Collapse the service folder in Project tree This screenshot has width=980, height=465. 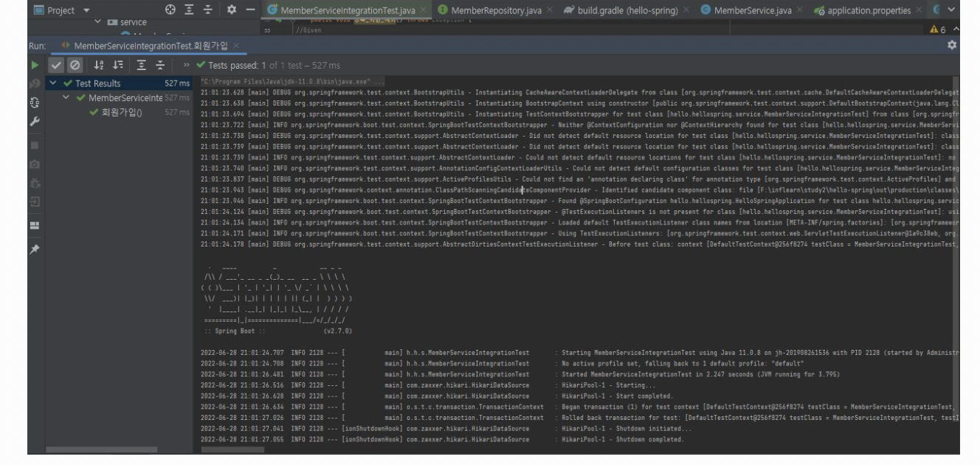97,23
